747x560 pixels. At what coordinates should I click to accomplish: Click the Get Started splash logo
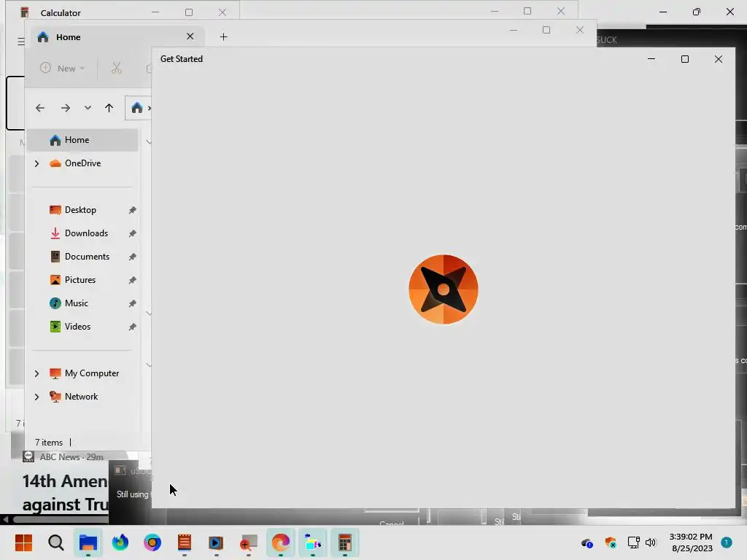pyautogui.click(x=443, y=289)
